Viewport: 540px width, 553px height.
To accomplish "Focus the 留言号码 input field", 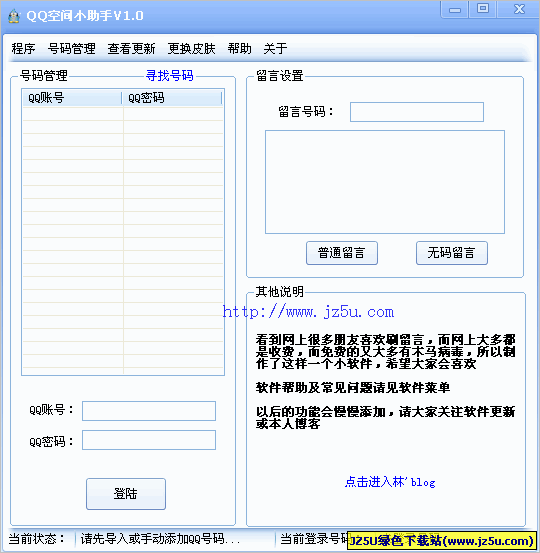I will click(417, 112).
